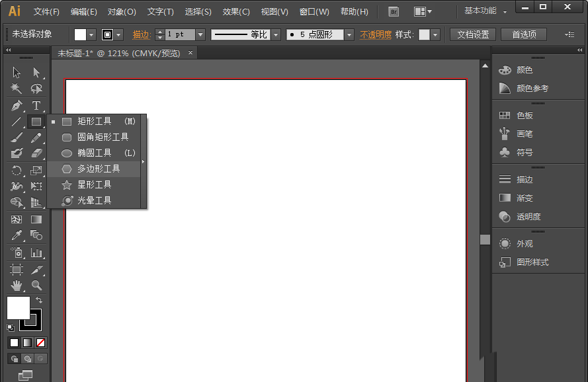
Task: Click 文档设置 button
Action: coord(473,34)
